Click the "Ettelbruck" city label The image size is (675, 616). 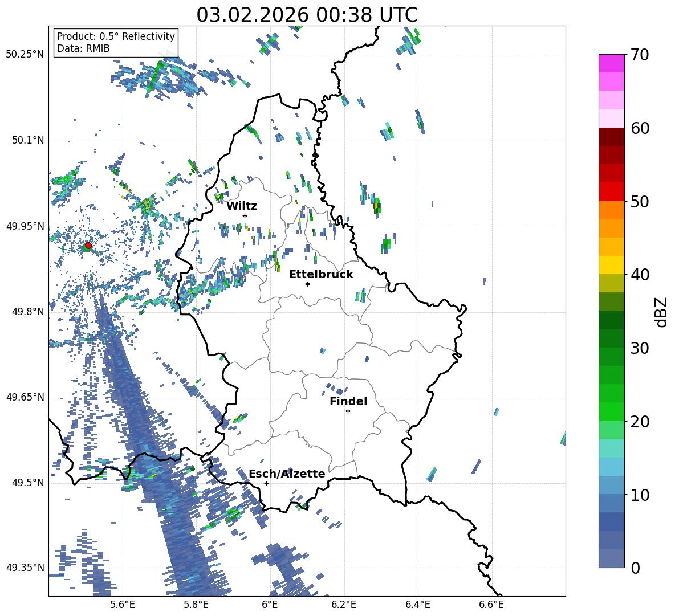(x=321, y=274)
